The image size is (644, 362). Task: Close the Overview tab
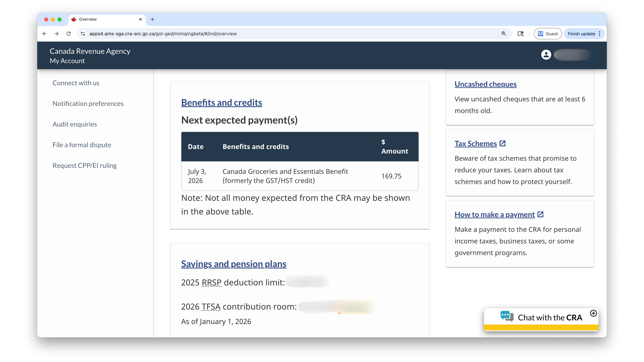(141, 19)
